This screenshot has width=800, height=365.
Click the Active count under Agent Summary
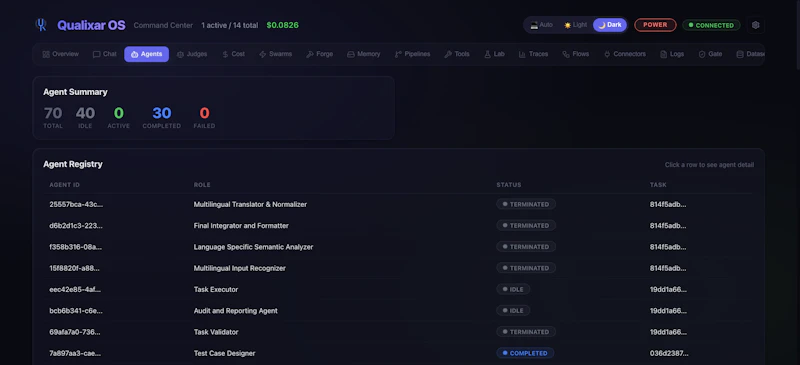[x=118, y=113]
